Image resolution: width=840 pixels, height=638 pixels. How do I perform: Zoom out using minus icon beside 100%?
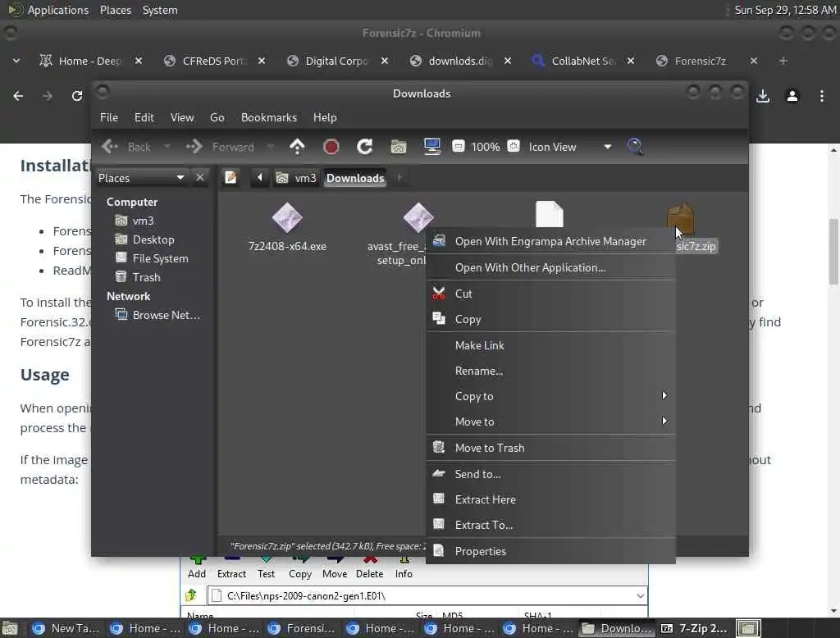[x=458, y=146]
